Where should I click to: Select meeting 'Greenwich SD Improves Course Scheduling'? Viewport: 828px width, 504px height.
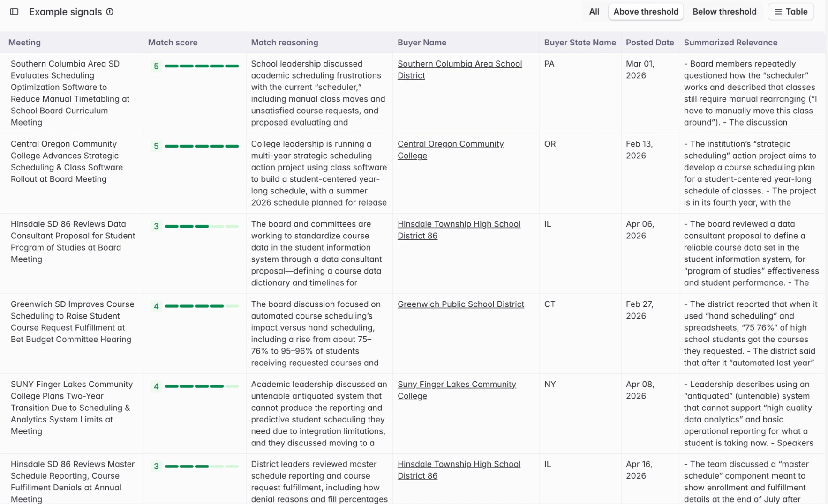(73, 322)
